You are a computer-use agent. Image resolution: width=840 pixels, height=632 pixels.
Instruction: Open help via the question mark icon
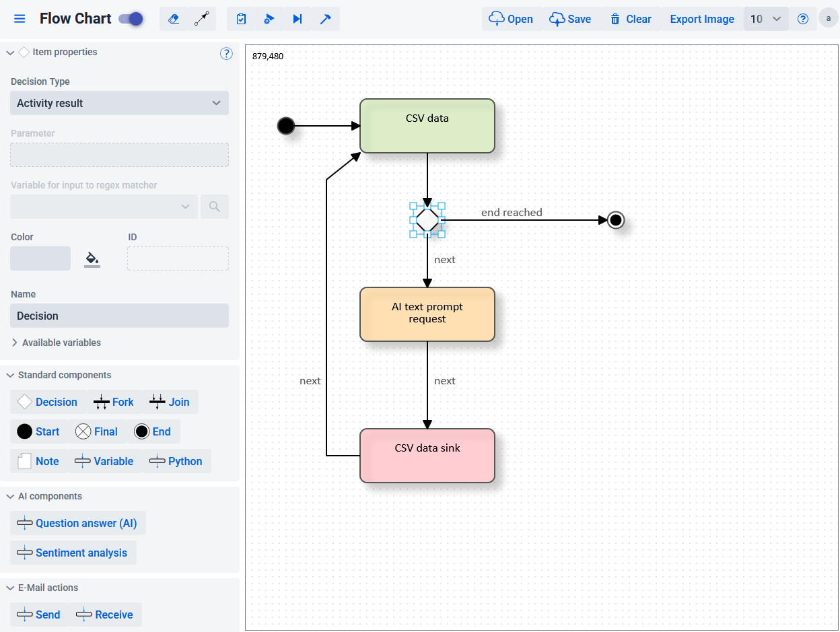(803, 19)
